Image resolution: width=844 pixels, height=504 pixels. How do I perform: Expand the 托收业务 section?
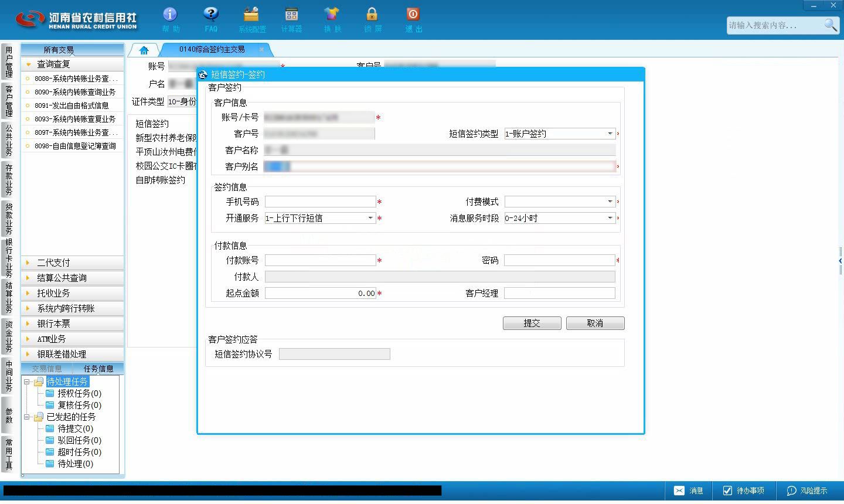pyautogui.click(x=72, y=293)
